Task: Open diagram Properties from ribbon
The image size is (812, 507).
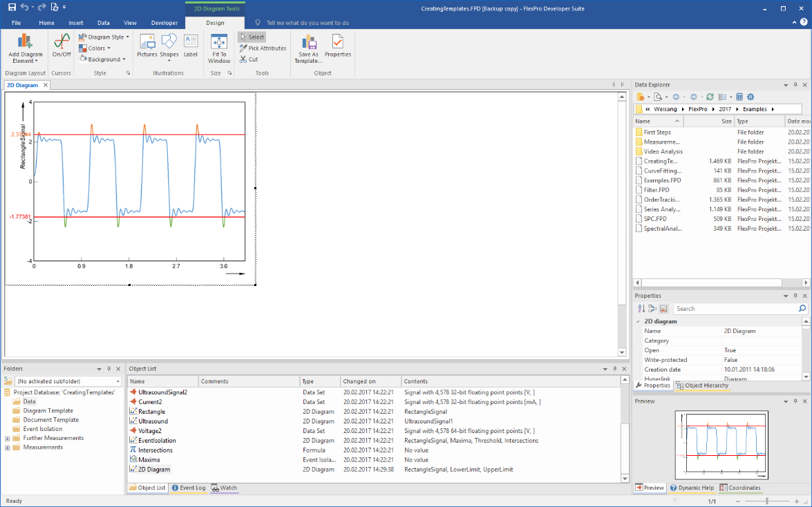Action: click(338, 45)
